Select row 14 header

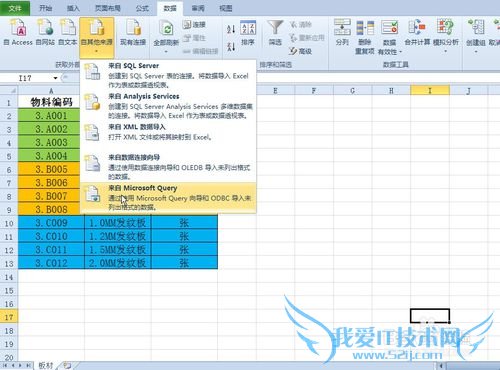(x=9, y=277)
